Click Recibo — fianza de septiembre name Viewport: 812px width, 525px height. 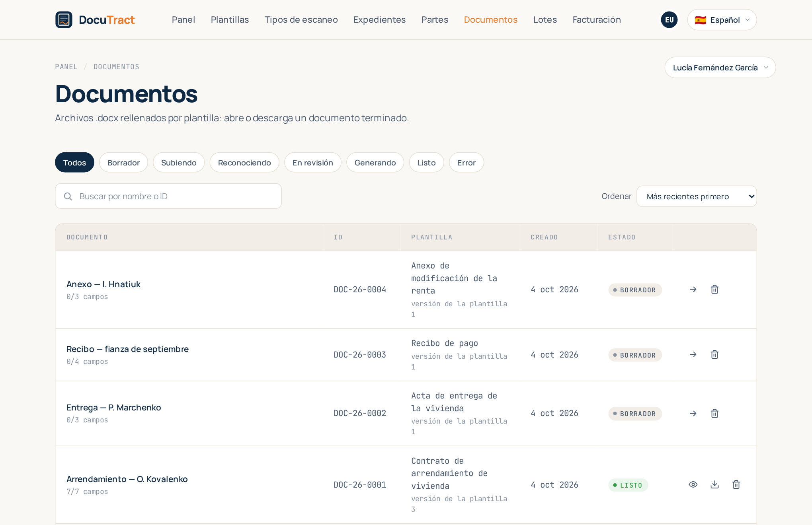[127, 349]
